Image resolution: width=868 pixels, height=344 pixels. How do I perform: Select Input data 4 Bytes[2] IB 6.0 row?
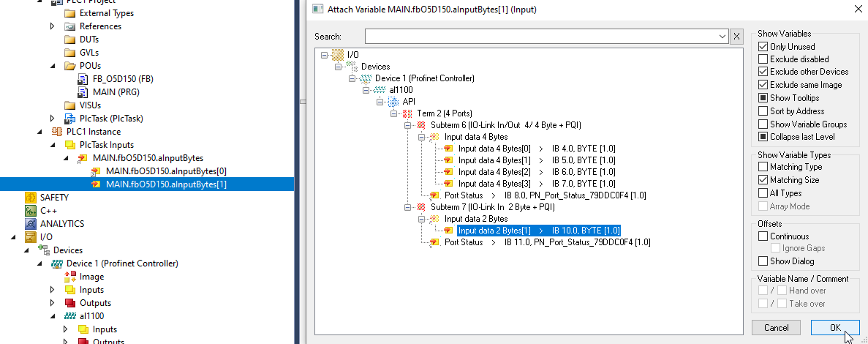coord(537,172)
